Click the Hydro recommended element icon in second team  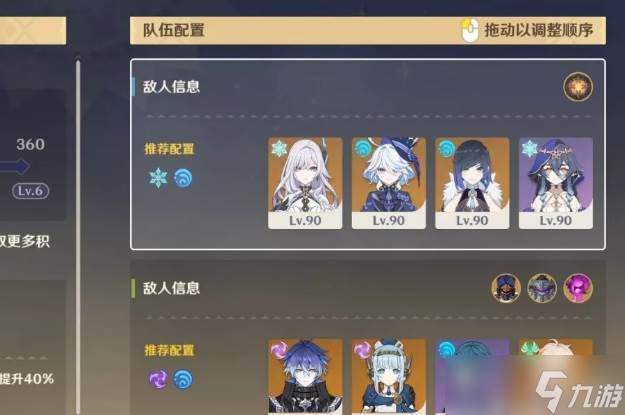pos(183,379)
